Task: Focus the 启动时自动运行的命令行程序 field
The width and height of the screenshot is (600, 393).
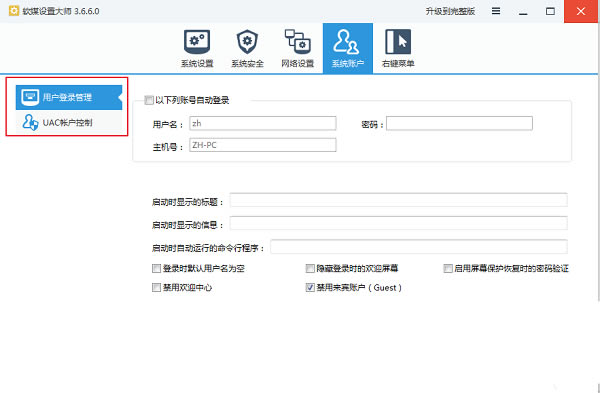Action: [x=419, y=247]
